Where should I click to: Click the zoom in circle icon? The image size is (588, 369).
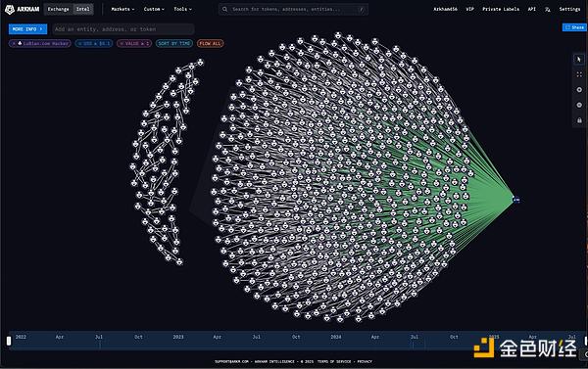(579, 90)
